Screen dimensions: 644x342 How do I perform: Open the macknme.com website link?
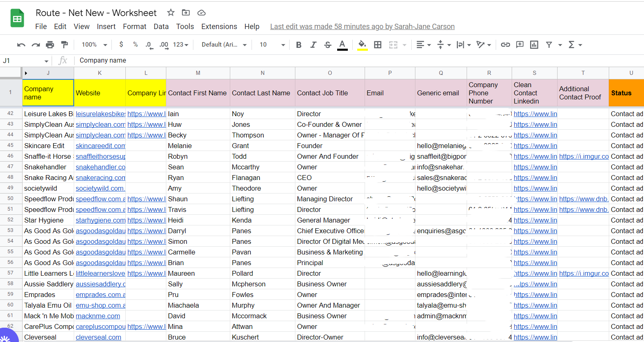(98, 316)
